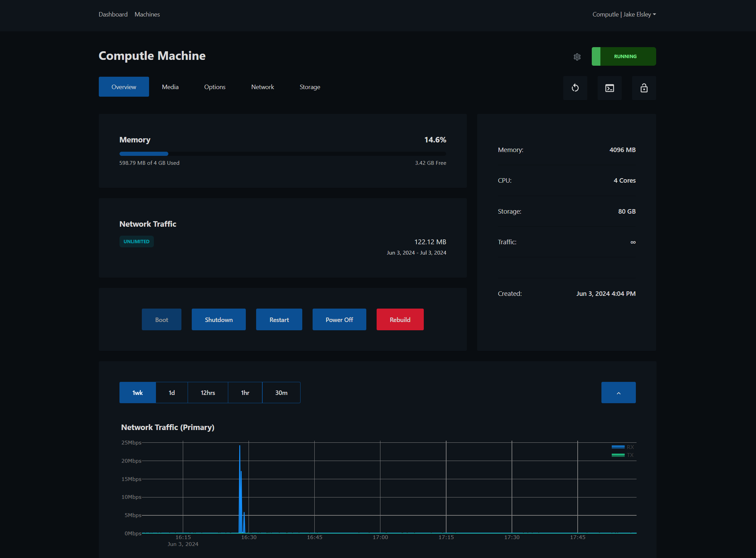Navigate to Machines in the top menu
756x558 pixels.
click(147, 14)
